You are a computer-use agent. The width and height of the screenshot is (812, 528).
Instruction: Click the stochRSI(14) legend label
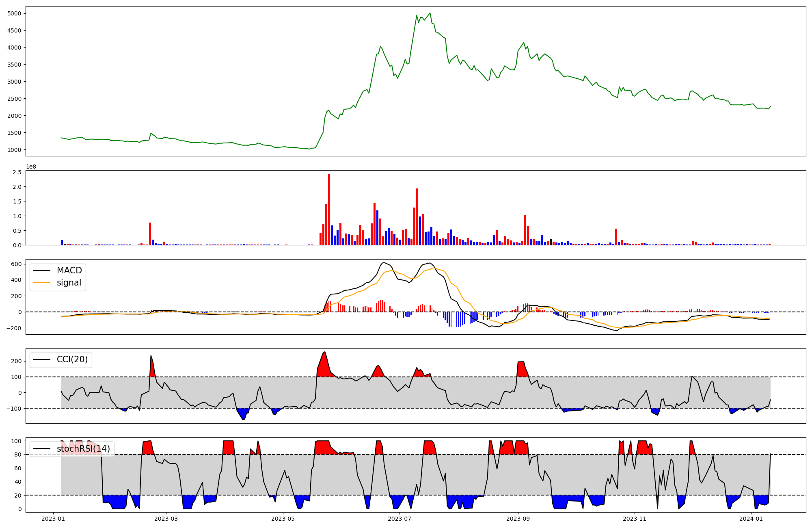coord(83,449)
